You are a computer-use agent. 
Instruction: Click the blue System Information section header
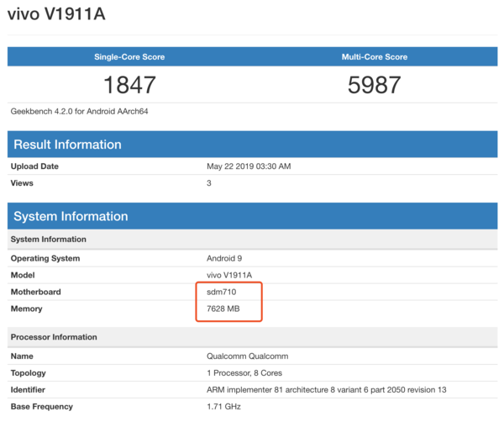coord(252,216)
